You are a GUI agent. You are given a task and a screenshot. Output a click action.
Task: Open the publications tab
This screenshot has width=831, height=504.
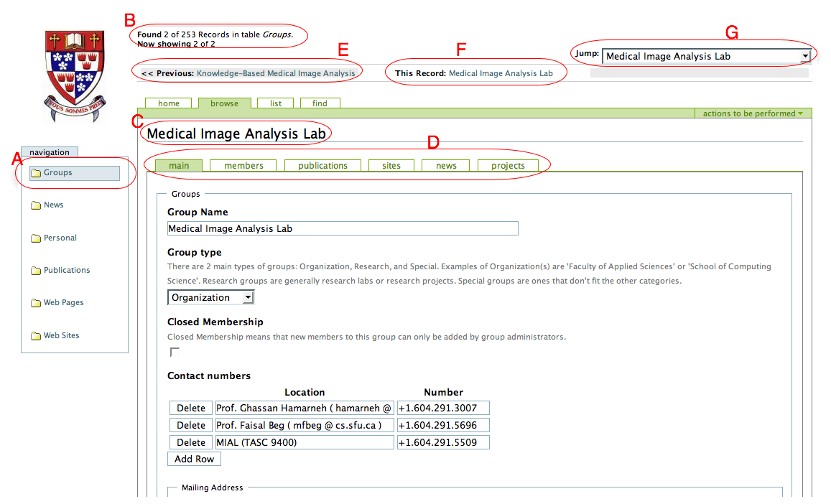[322, 166]
